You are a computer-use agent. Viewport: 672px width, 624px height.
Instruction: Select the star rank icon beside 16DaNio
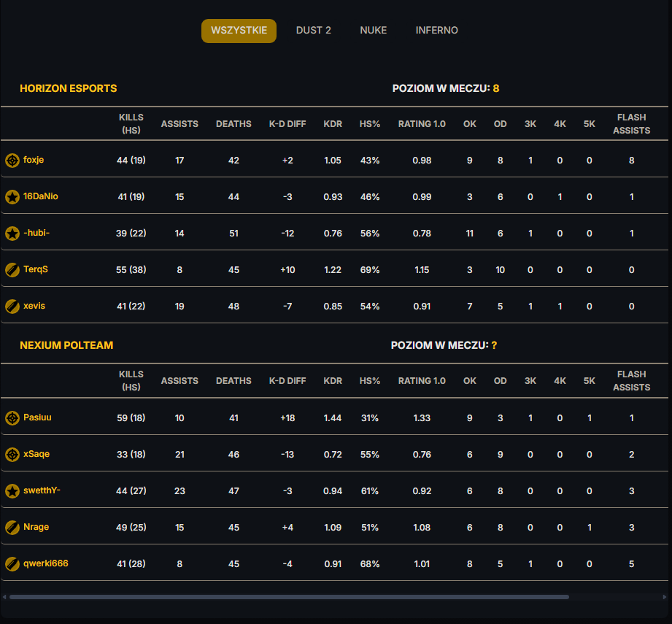(12, 196)
